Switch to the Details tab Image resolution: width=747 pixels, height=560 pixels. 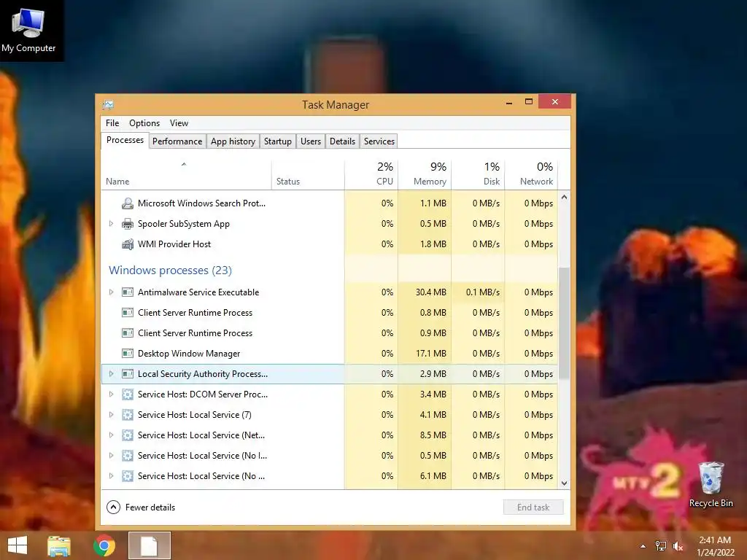[343, 141]
